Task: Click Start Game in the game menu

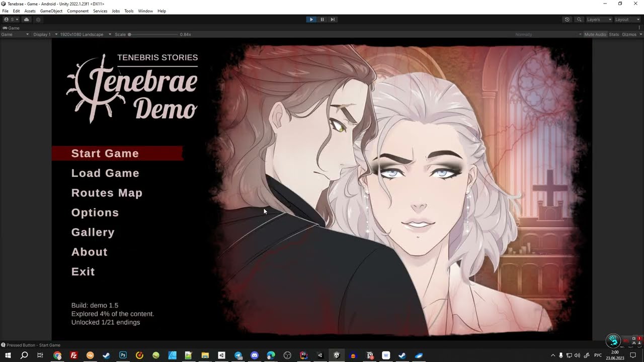Action: (105, 153)
